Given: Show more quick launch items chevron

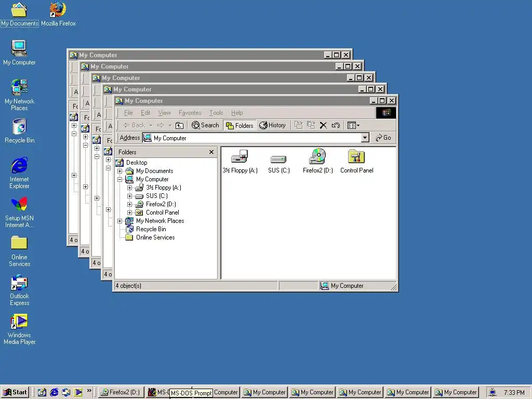Looking at the screenshot, I should point(89,391).
